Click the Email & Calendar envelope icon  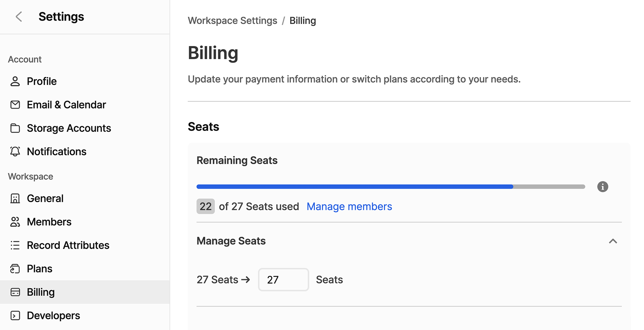click(x=15, y=105)
